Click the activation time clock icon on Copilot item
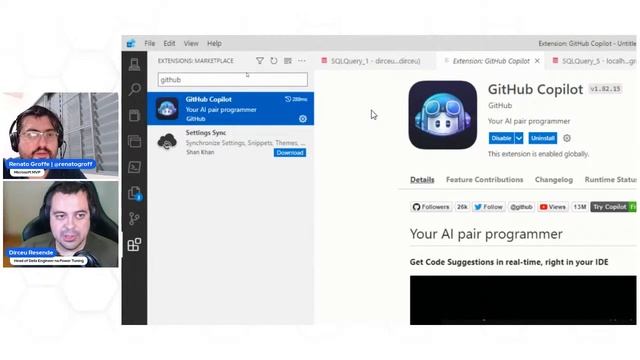Image resolution: width=640 pixels, height=360 pixels. pos(288,99)
